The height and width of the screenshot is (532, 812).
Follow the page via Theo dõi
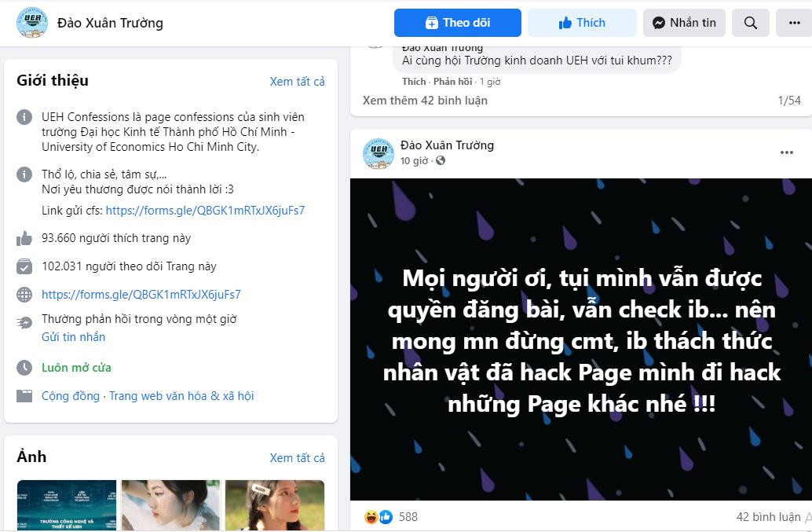[x=458, y=22]
